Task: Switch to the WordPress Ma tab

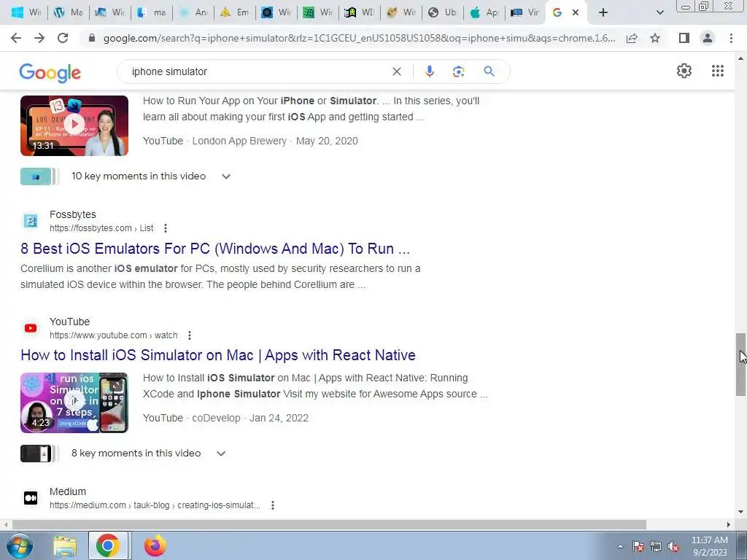Action: coord(69,12)
